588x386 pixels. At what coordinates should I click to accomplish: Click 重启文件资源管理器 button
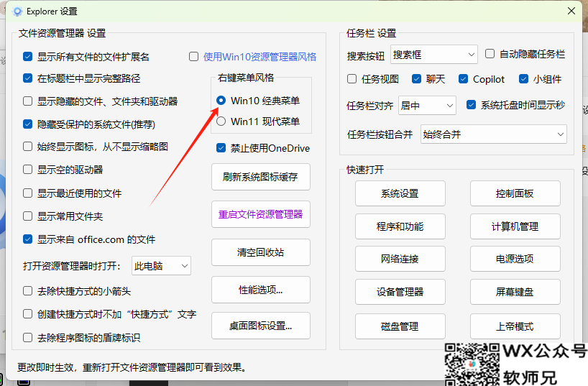(261, 214)
